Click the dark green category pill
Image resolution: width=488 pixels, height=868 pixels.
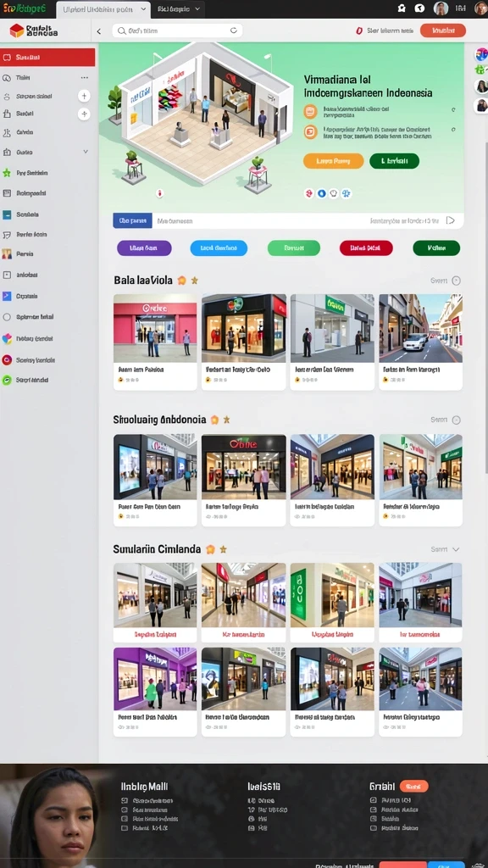click(x=436, y=248)
